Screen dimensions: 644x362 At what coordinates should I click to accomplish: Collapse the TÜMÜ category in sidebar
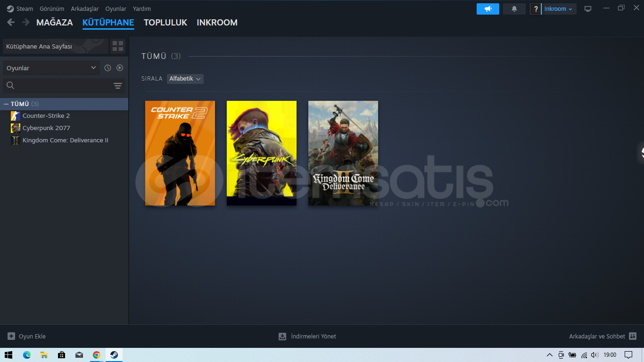(x=6, y=104)
